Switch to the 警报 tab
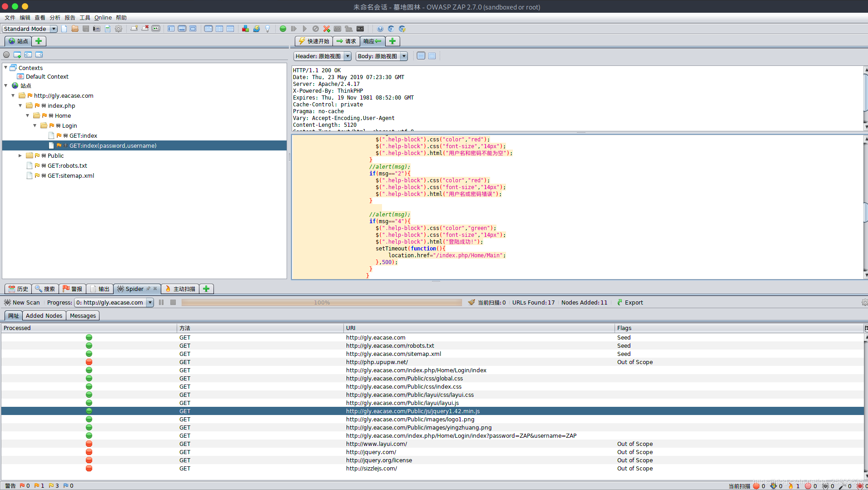This screenshot has height=490, width=868. pos(73,289)
